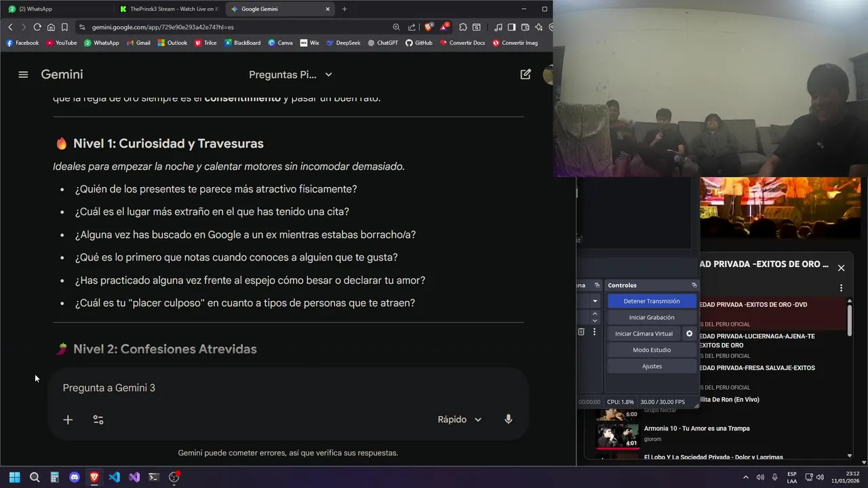The image size is (868, 488).
Task: Start a new Gemini chat
Action: point(526,75)
